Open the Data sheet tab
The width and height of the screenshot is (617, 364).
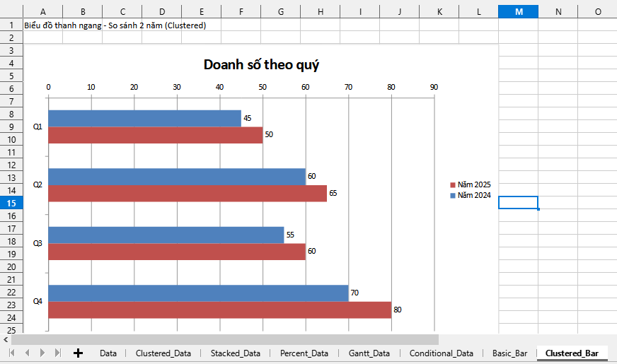108,353
